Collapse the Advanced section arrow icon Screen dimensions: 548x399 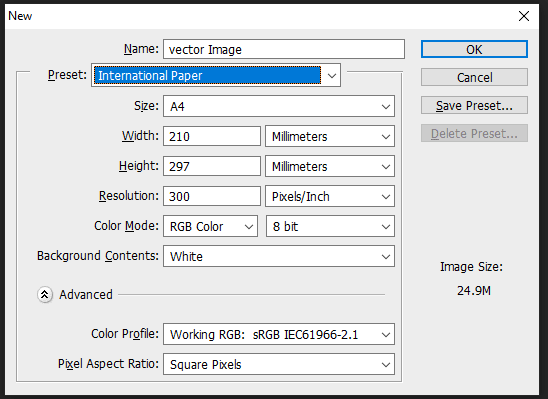click(x=45, y=295)
